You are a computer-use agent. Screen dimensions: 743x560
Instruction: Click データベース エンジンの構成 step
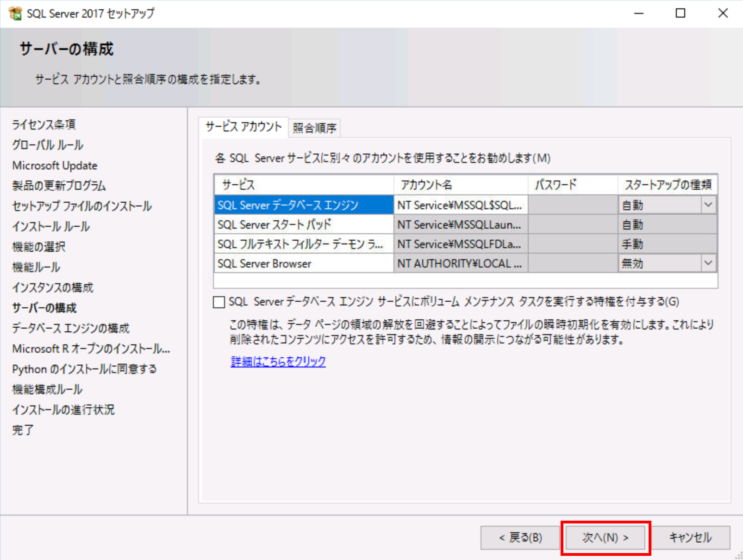click(x=71, y=328)
